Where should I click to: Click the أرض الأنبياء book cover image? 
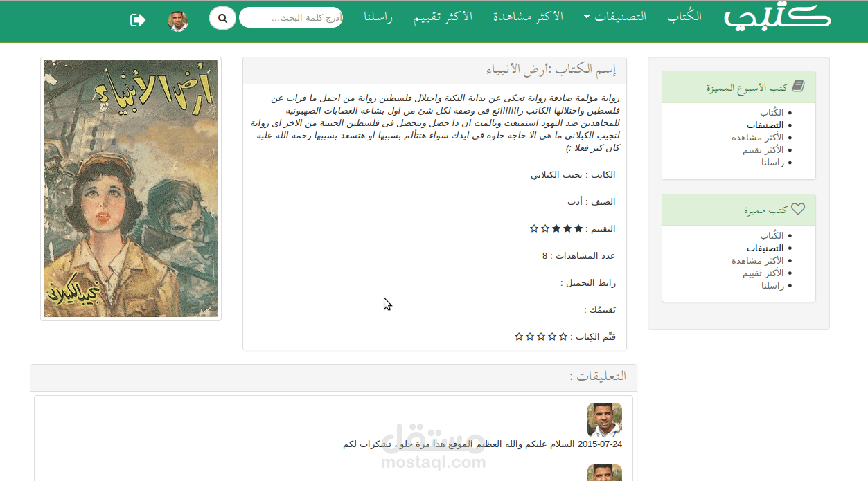(131, 189)
